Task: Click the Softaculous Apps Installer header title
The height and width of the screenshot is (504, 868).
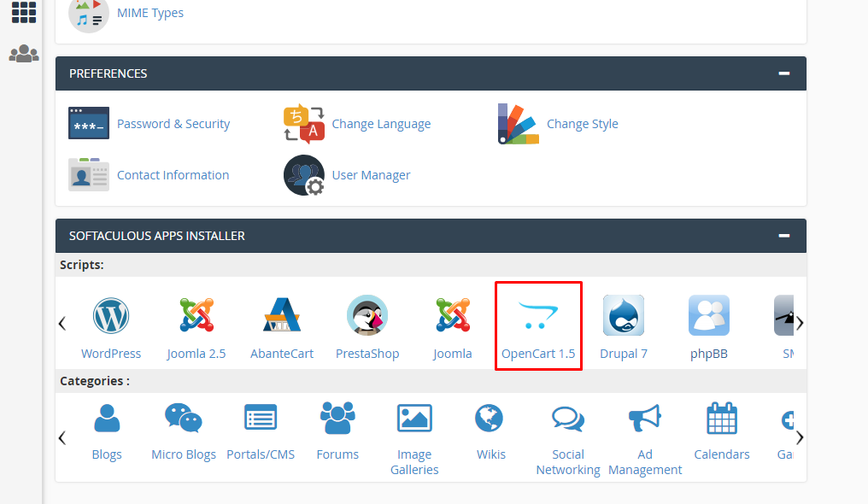Action: click(x=156, y=236)
